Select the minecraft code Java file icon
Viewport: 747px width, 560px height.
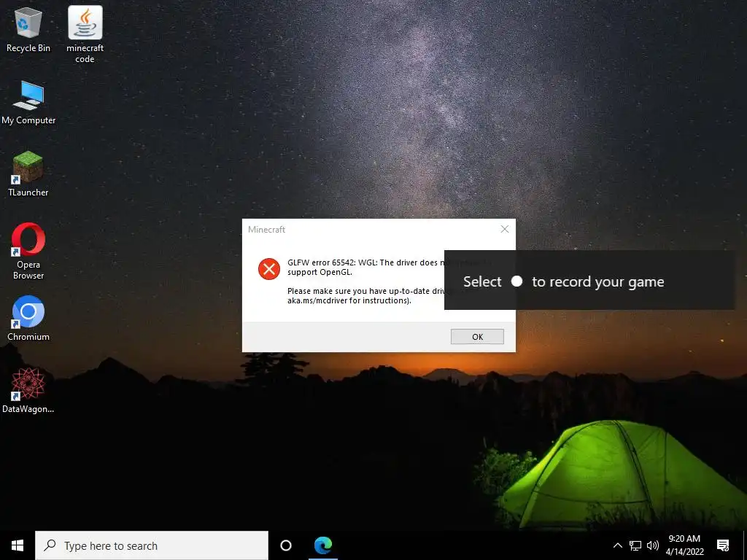85,34
